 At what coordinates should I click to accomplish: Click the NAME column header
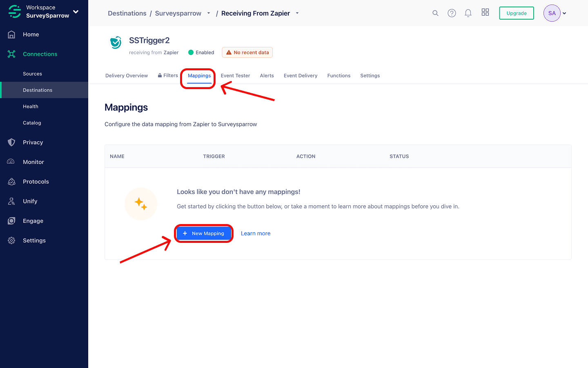pyautogui.click(x=117, y=156)
